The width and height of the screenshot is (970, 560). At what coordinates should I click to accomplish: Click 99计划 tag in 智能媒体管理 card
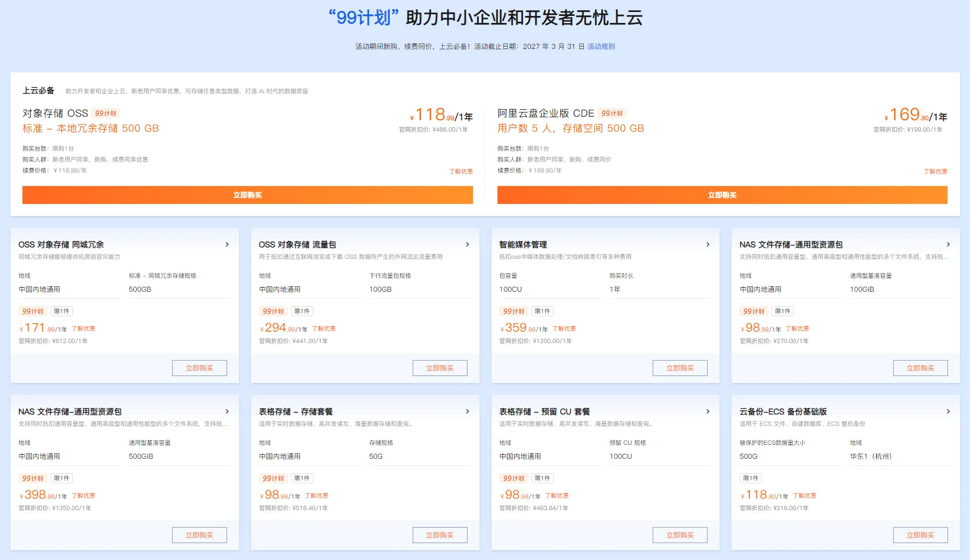pyautogui.click(x=513, y=311)
